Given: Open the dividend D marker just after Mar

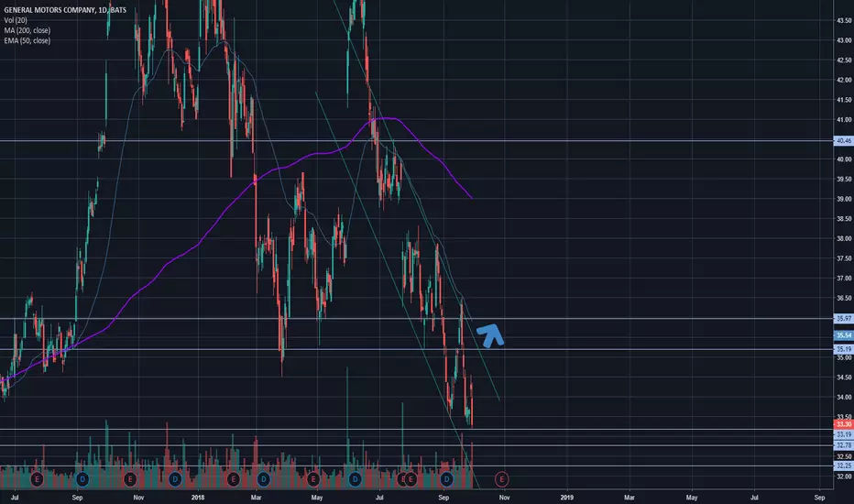Looking at the screenshot, I should 263,479.
